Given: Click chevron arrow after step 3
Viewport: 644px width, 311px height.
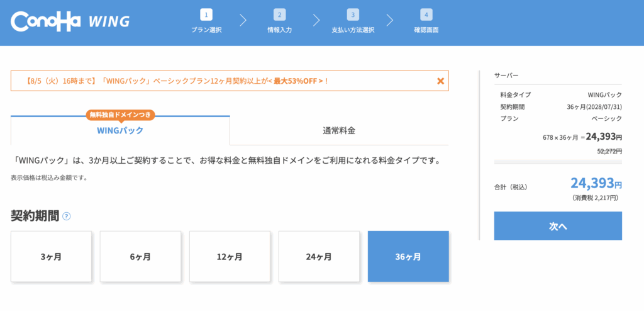Looking at the screenshot, I should 390,21.
